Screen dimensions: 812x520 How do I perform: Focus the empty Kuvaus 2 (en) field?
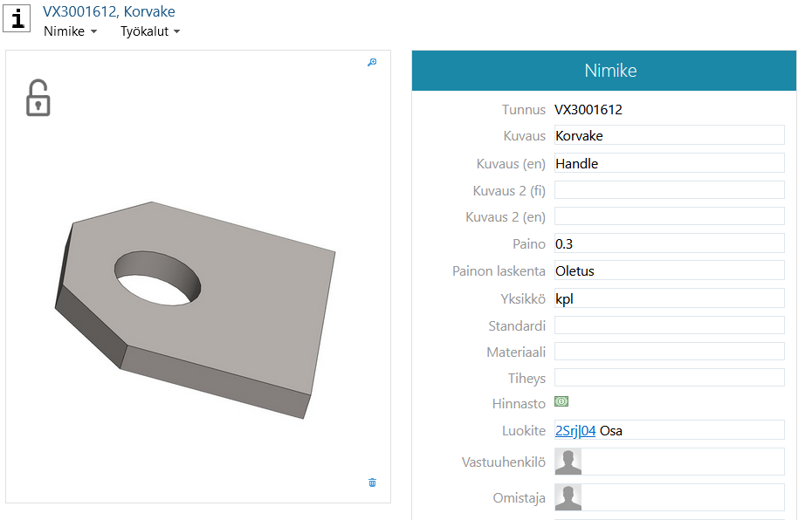coord(669,216)
